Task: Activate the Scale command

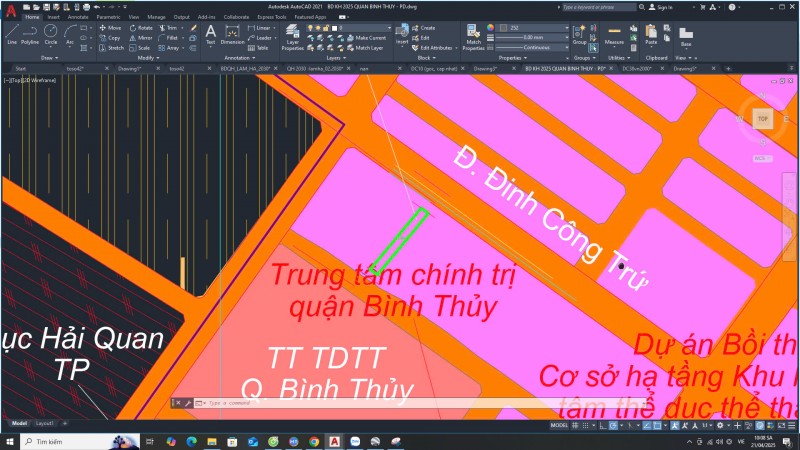Action: click(140, 48)
